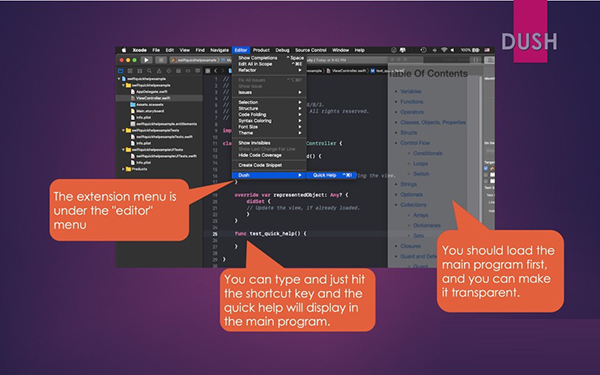Open the Issues submenu in Editor menu
Viewport: 600px width, 375px height.
point(269,92)
